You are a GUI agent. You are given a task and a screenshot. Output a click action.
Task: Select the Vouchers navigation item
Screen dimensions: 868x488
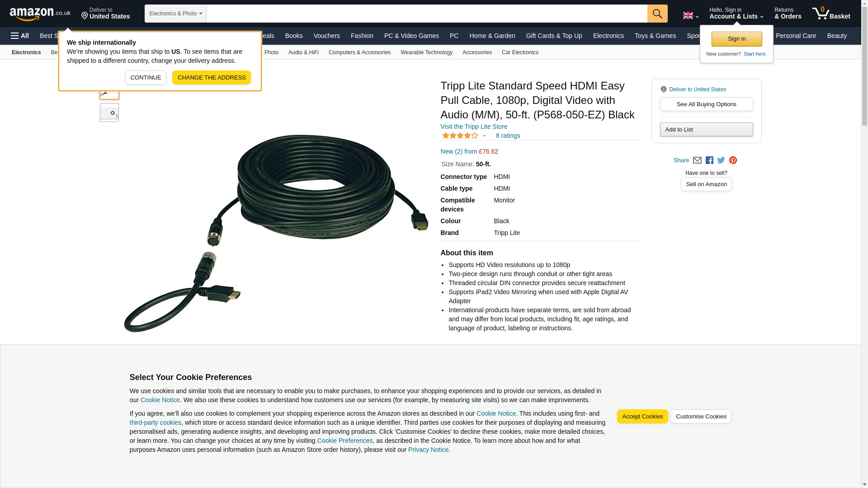(326, 36)
